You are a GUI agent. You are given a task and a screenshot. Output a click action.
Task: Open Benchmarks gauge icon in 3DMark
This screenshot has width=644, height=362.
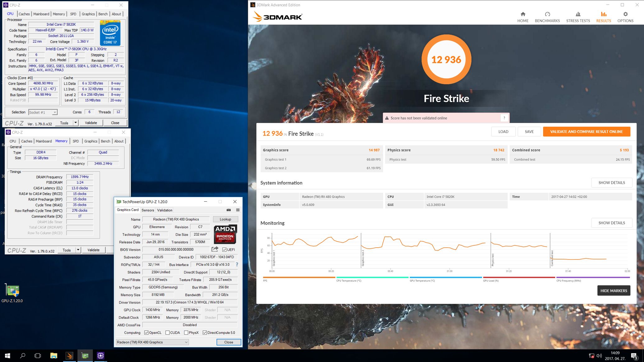(547, 14)
